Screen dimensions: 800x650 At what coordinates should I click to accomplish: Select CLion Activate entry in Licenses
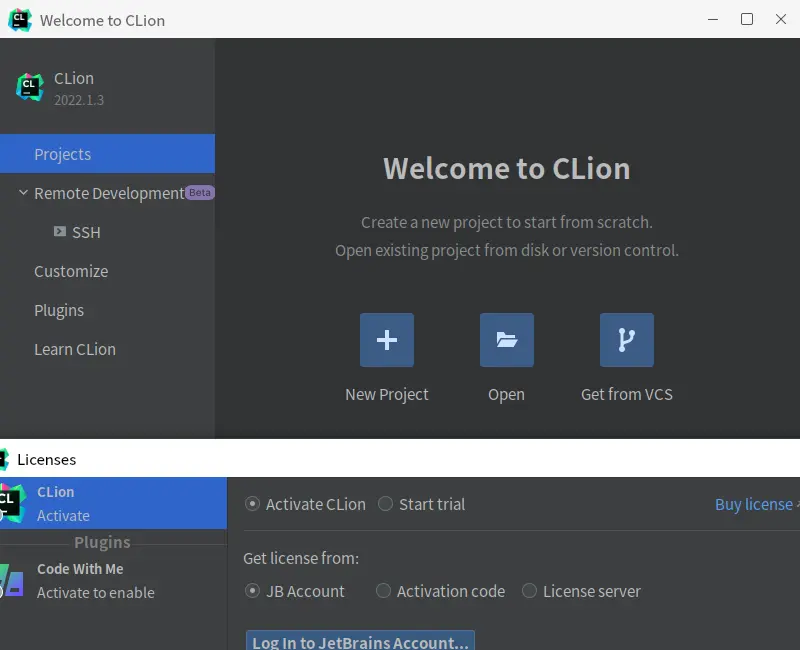point(113,503)
